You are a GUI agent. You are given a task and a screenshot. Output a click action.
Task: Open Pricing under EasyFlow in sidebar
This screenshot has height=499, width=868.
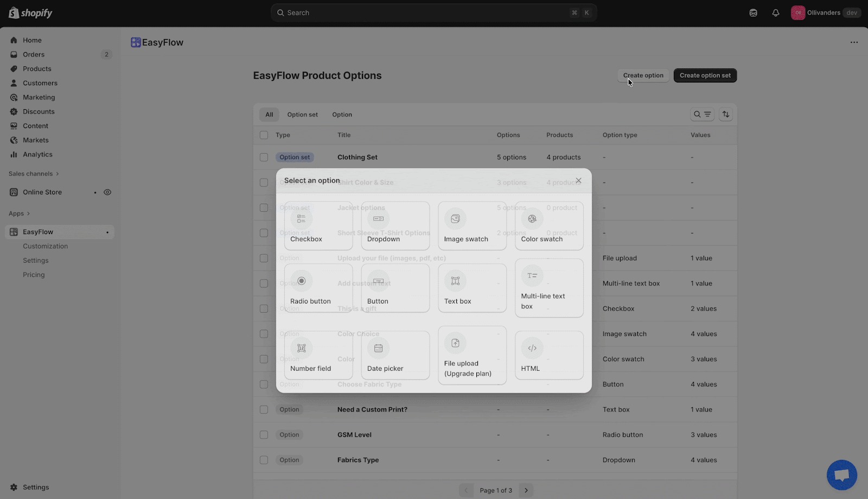pyautogui.click(x=34, y=274)
